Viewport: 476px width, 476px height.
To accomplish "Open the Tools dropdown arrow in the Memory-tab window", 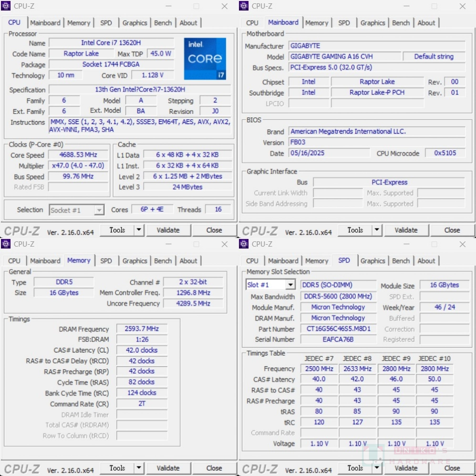I will click(x=139, y=468).
